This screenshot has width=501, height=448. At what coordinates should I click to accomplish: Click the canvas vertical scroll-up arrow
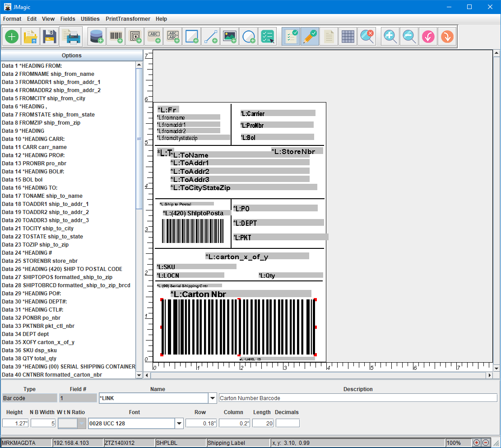pos(496,54)
